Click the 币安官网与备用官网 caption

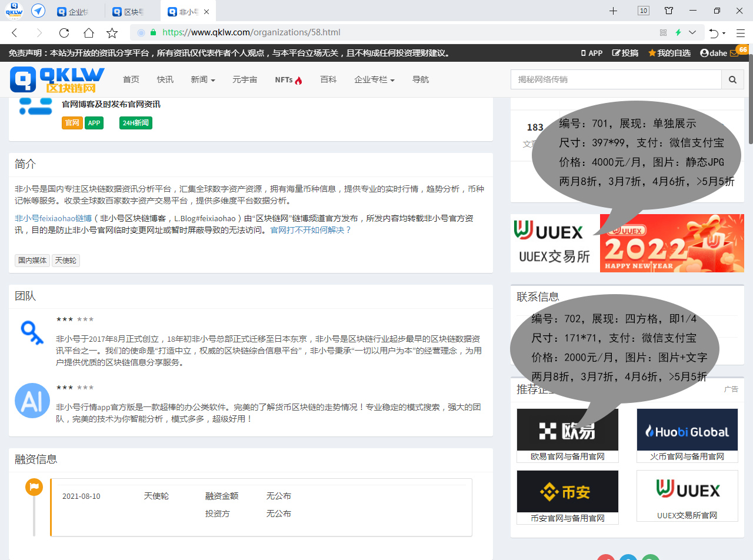pos(568,518)
